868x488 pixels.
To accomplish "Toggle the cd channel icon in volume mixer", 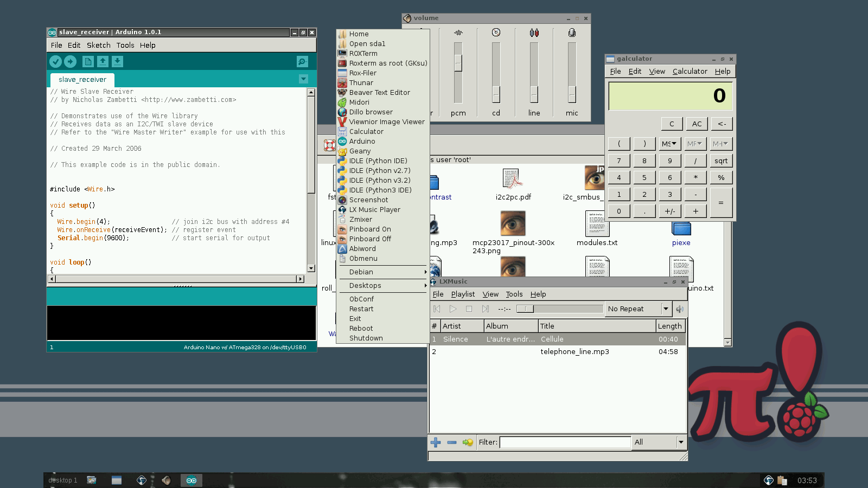I will pos(496,33).
